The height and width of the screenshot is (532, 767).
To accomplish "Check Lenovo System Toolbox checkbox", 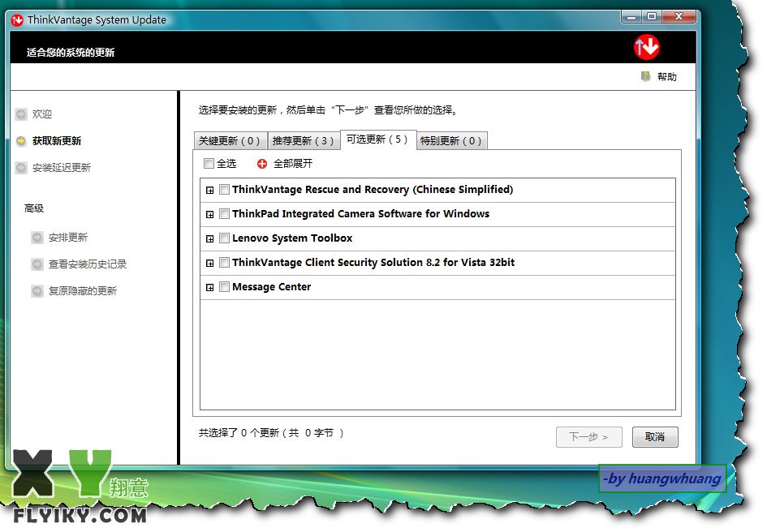I will tap(224, 238).
